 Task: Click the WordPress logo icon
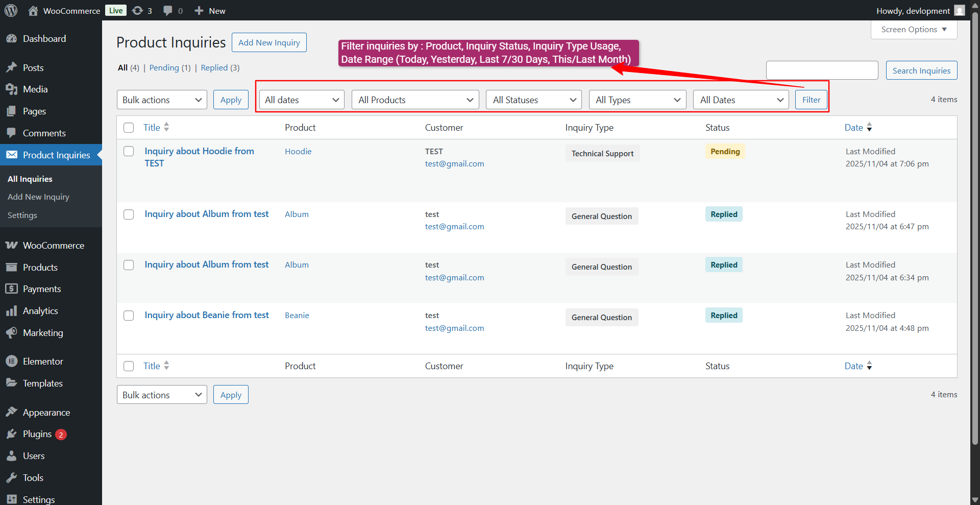(x=11, y=10)
